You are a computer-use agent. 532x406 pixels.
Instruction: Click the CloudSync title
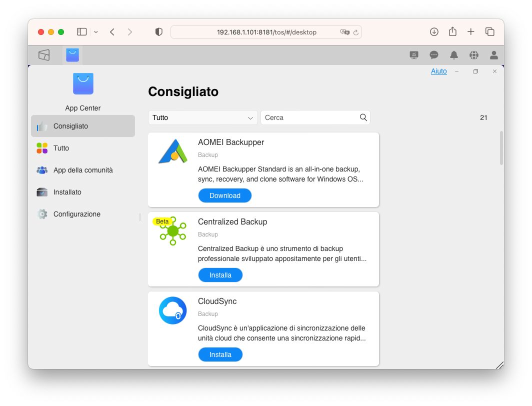point(217,301)
